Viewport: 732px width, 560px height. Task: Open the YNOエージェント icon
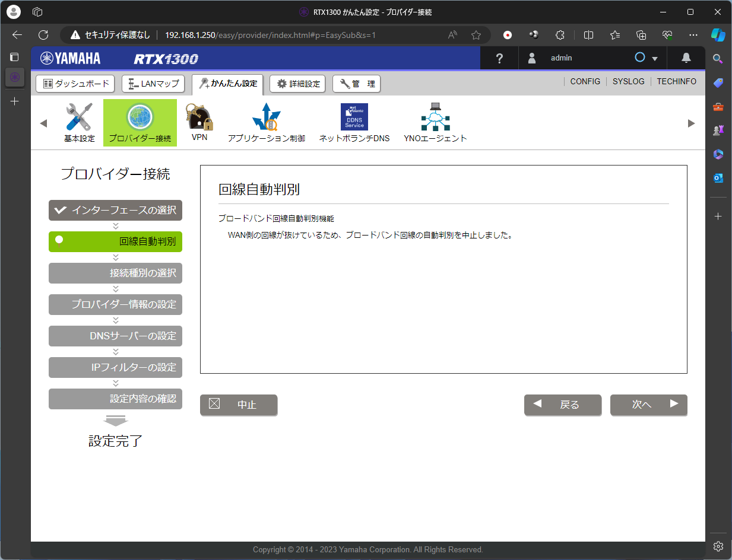point(436,123)
